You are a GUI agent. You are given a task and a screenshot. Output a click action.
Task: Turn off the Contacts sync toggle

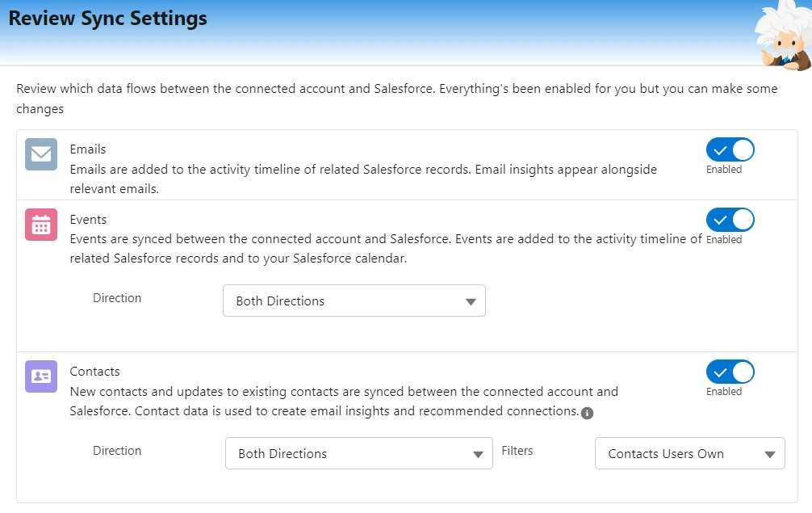pos(730,372)
